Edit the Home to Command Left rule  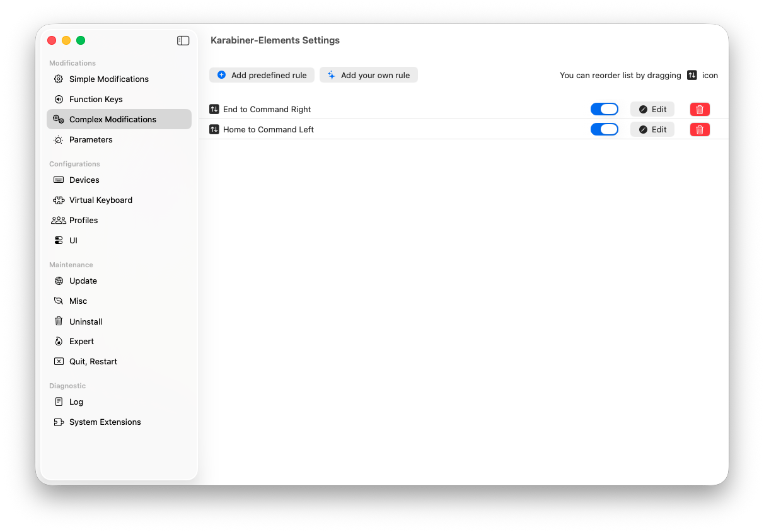(x=652, y=129)
